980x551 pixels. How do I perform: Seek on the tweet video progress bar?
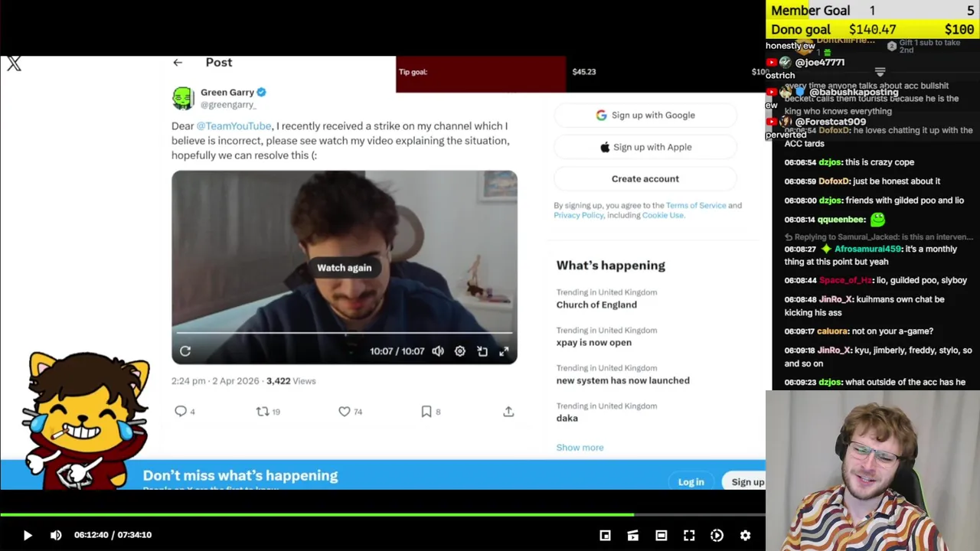[345, 333]
